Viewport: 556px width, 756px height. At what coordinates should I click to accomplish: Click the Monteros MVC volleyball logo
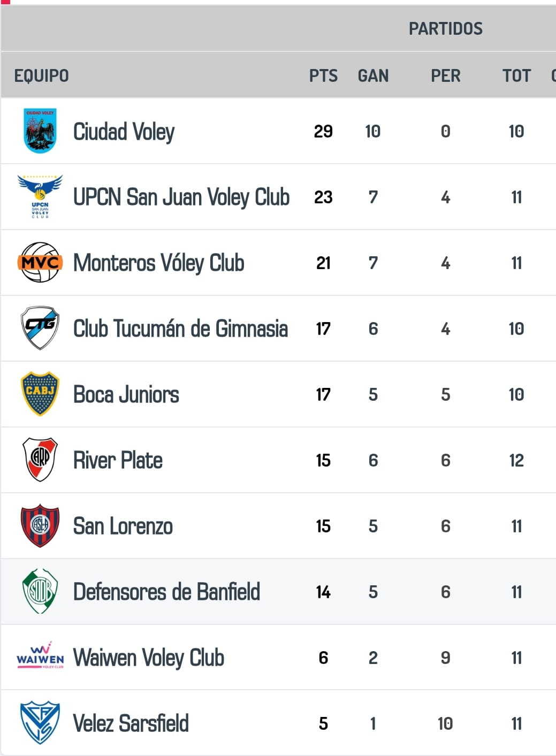[40, 263]
